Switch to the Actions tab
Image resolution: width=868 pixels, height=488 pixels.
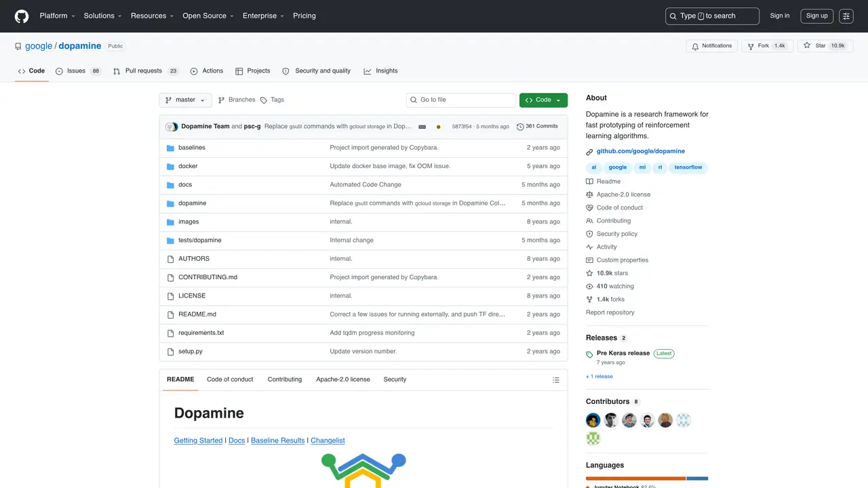tap(207, 70)
